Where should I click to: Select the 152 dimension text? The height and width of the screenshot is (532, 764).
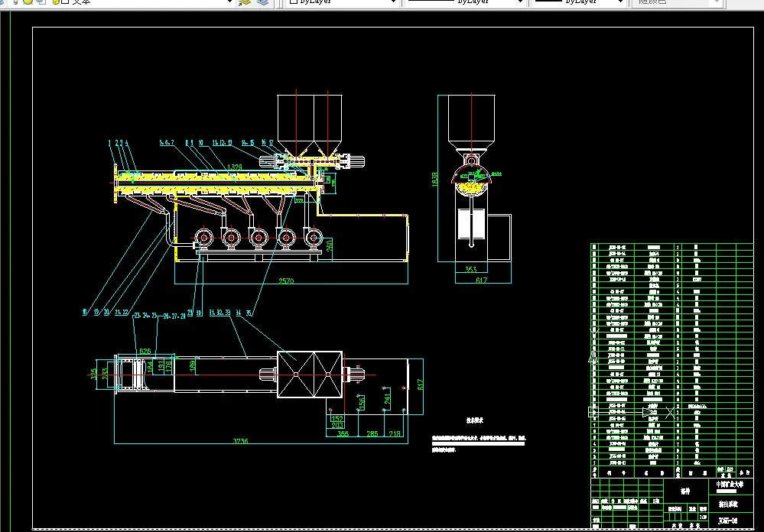click(x=337, y=418)
